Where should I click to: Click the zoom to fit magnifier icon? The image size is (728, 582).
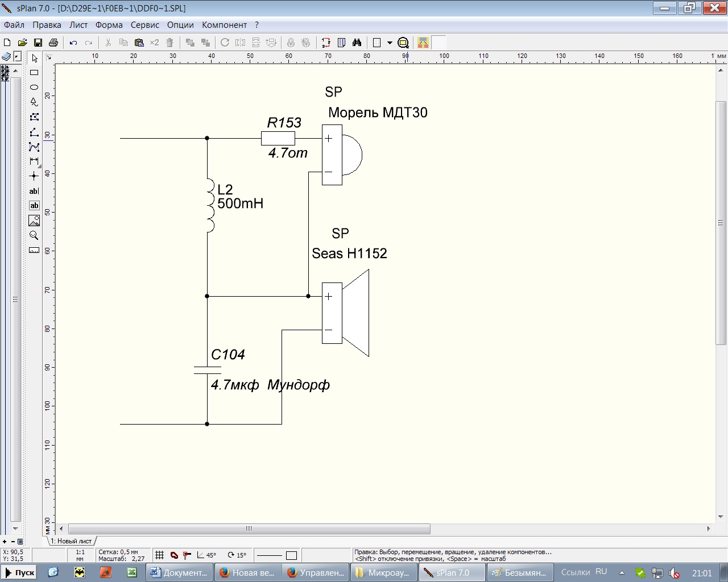coord(403,43)
